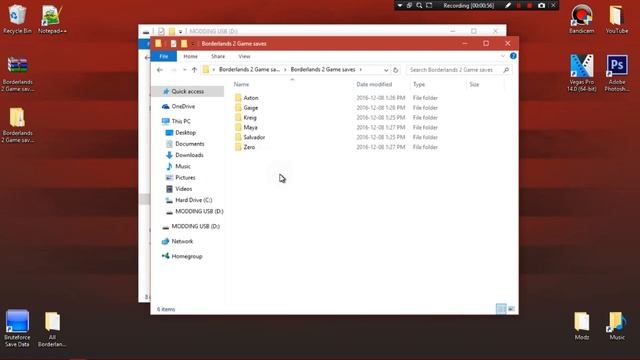The image size is (640, 360).
Task: Take a screenshot with Bandicam camera icon
Action: pos(541,5)
